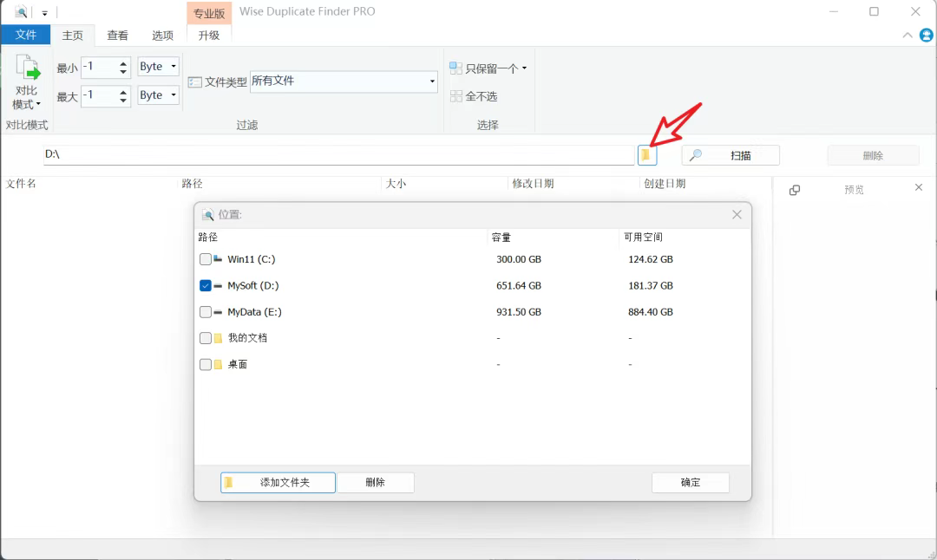Confirm with the 确定 button

coord(691,482)
